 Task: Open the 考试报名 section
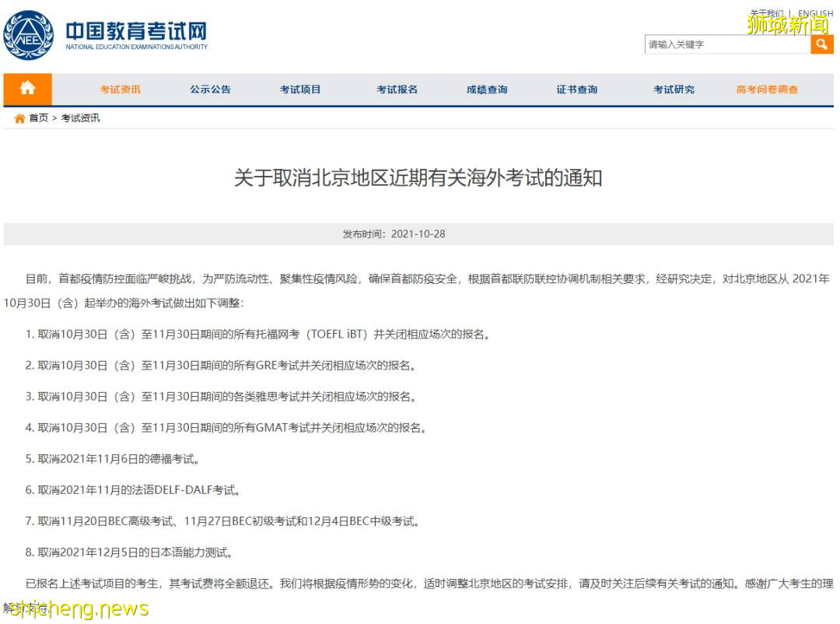(x=395, y=89)
